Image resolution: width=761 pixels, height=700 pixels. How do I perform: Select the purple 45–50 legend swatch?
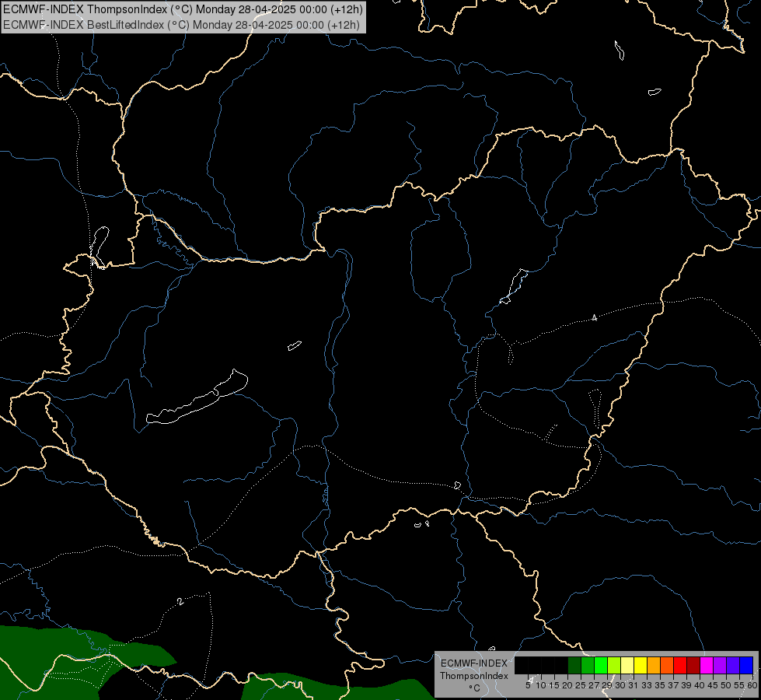tap(720, 666)
